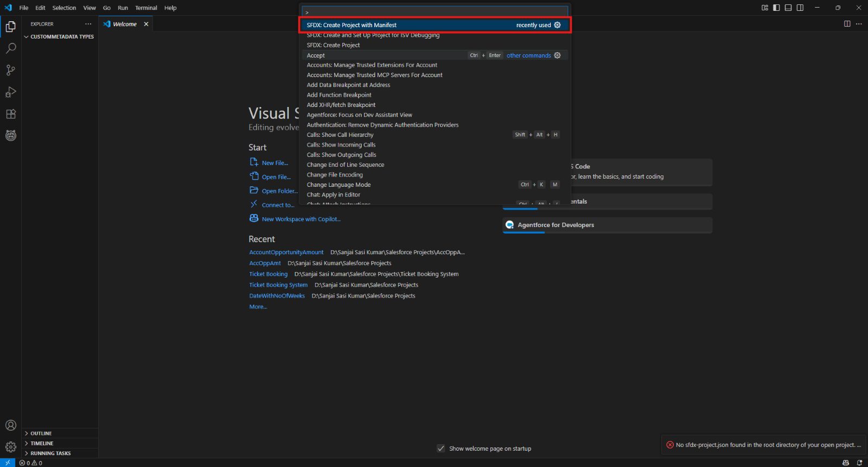Screen dimensions: 868x467
Task: Toggle the bottom panel layout button
Action: coord(788,8)
